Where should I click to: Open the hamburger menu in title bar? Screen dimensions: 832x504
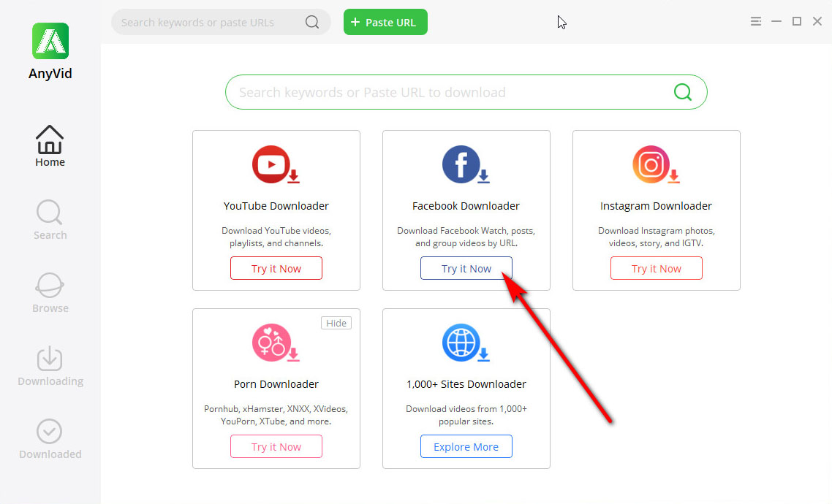pos(755,21)
